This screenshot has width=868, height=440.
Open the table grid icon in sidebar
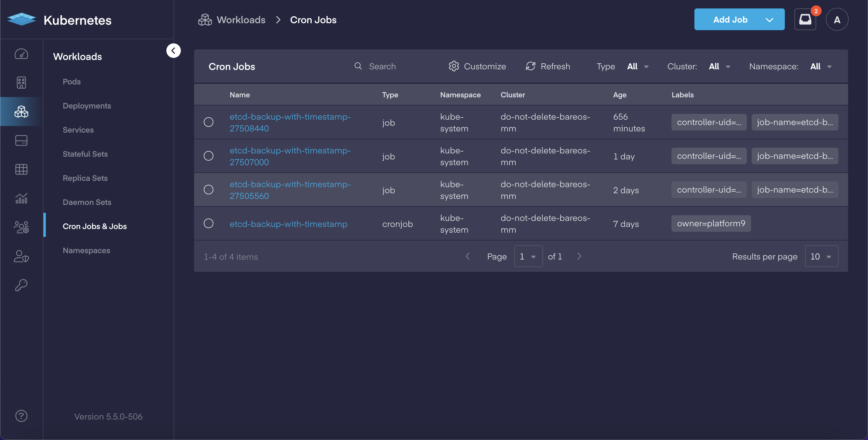(21, 169)
